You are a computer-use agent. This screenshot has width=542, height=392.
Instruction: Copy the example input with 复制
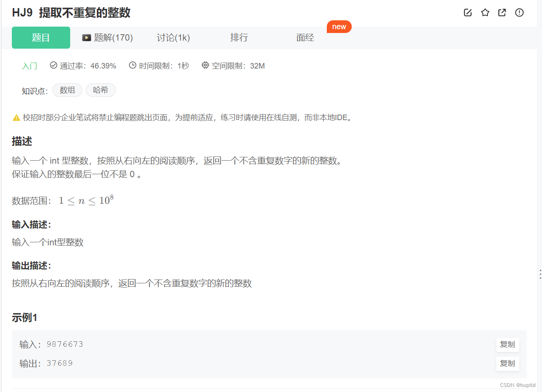click(x=507, y=345)
